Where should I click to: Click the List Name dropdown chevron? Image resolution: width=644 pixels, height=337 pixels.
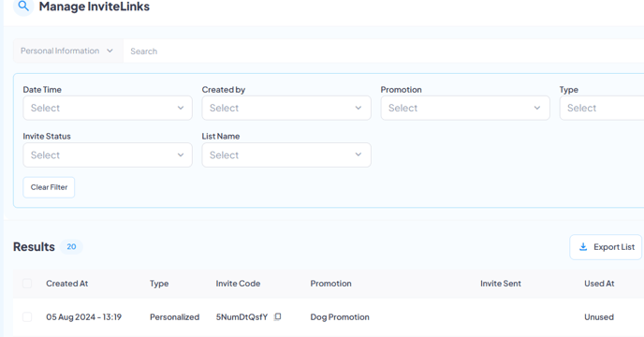pos(359,155)
